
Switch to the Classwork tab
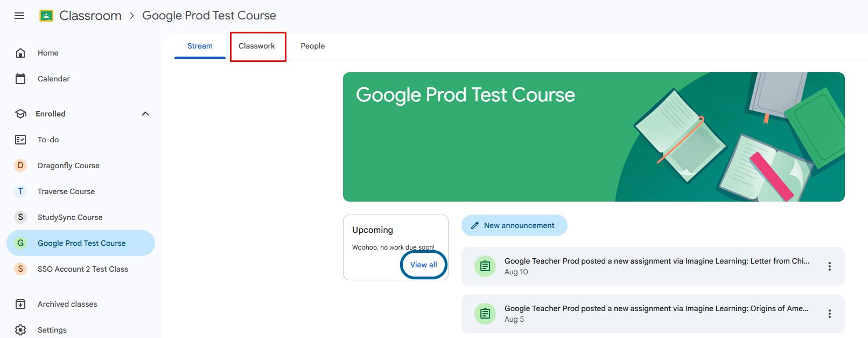click(x=257, y=46)
